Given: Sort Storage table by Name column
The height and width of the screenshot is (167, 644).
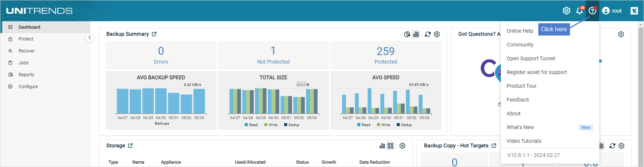Looking at the screenshot, I should (x=138, y=162).
